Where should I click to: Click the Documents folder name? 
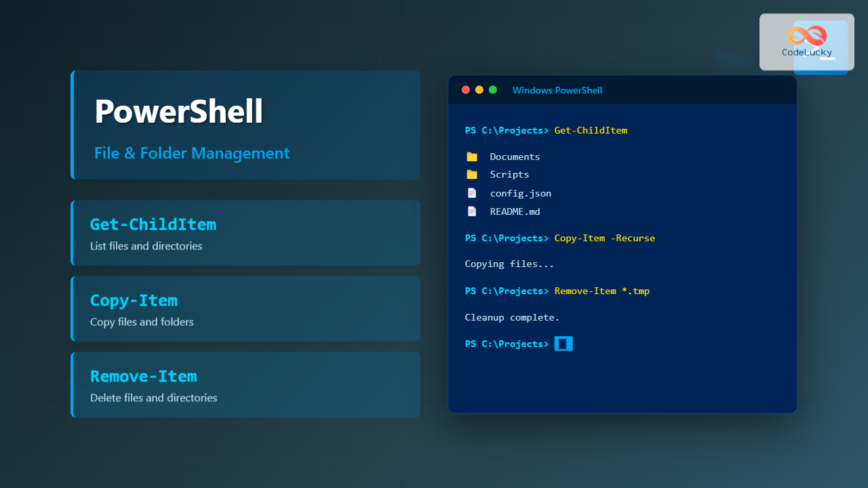(515, 157)
